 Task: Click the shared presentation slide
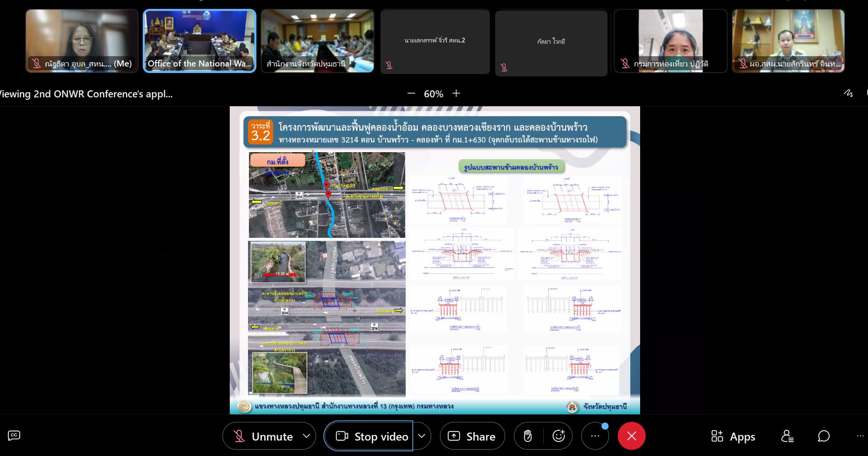click(435, 260)
